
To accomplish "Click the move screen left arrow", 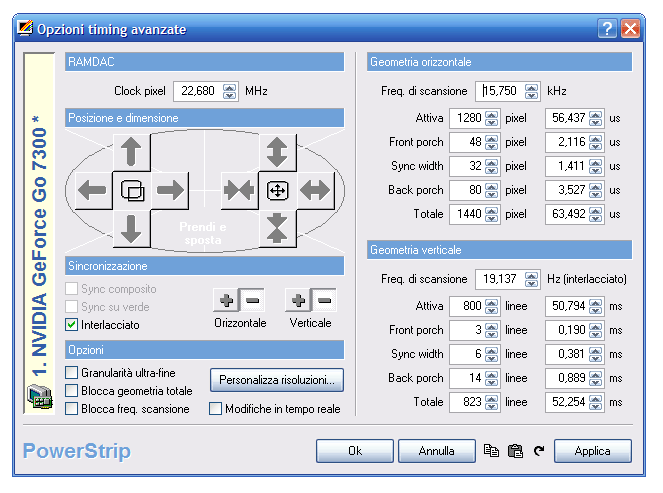I will pyautogui.click(x=91, y=190).
